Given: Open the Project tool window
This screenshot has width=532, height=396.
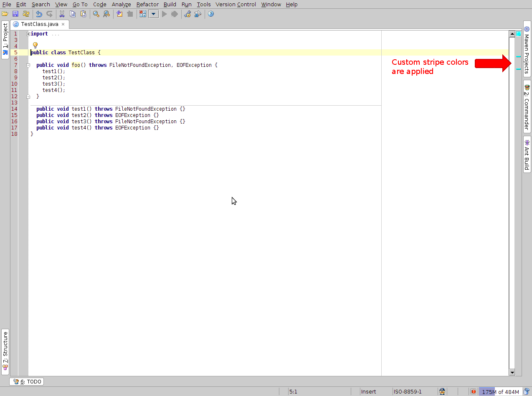Looking at the screenshot, I should tap(5, 40).
